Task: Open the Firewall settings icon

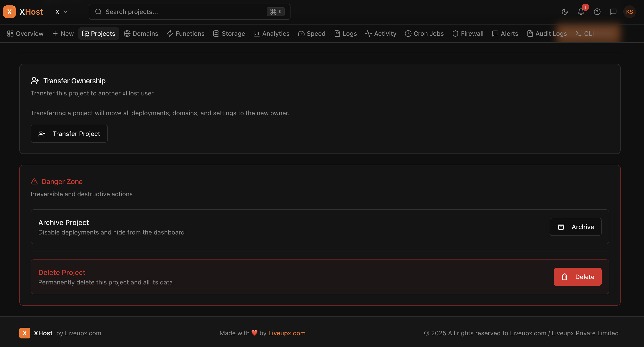Action: 455,33
